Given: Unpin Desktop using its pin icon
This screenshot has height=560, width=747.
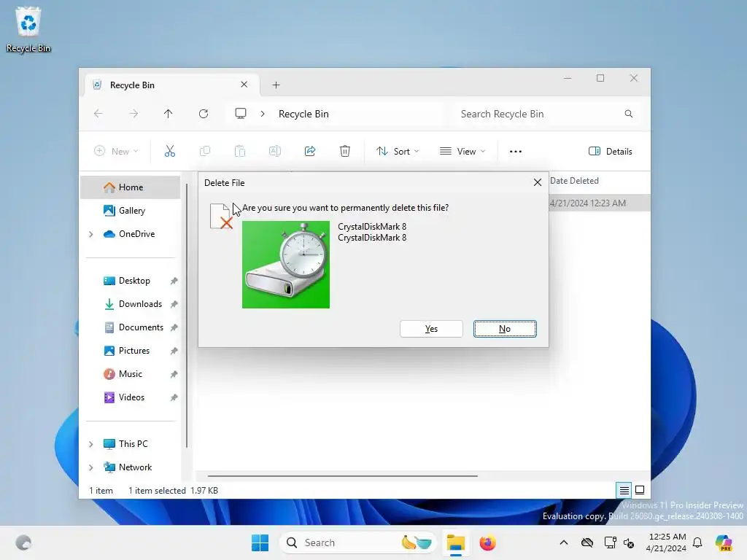Looking at the screenshot, I should [x=174, y=281].
